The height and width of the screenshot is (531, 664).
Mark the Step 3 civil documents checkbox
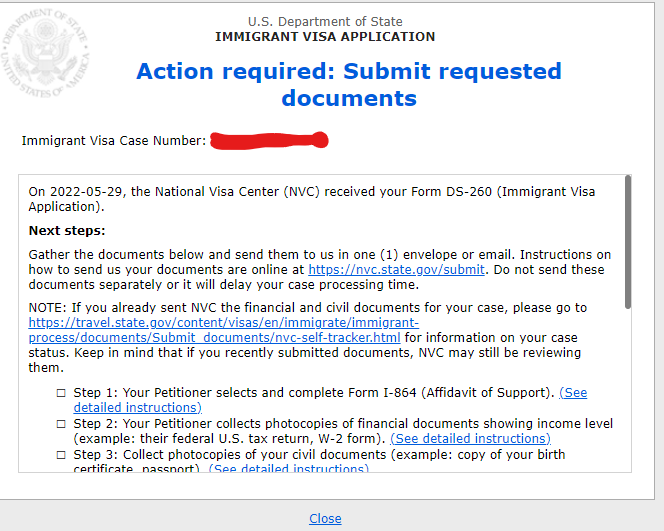coord(61,455)
